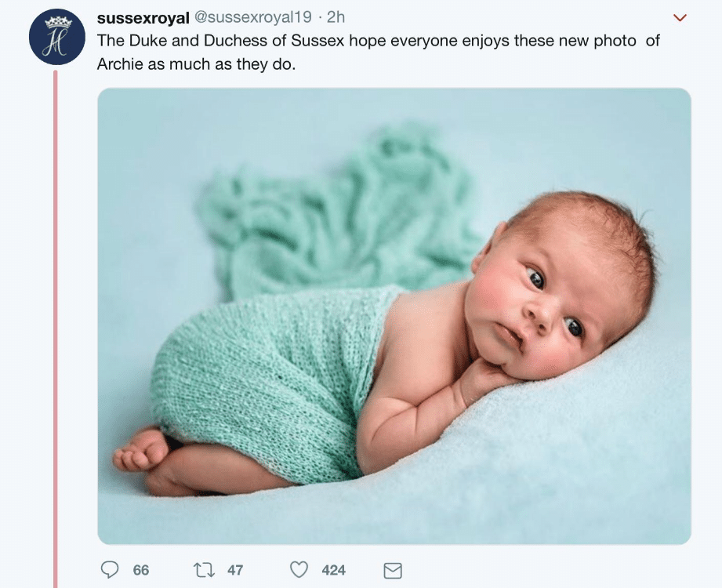Open the tweet options chevron menu
Viewport: 722px width, 588px height.
tap(680, 17)
